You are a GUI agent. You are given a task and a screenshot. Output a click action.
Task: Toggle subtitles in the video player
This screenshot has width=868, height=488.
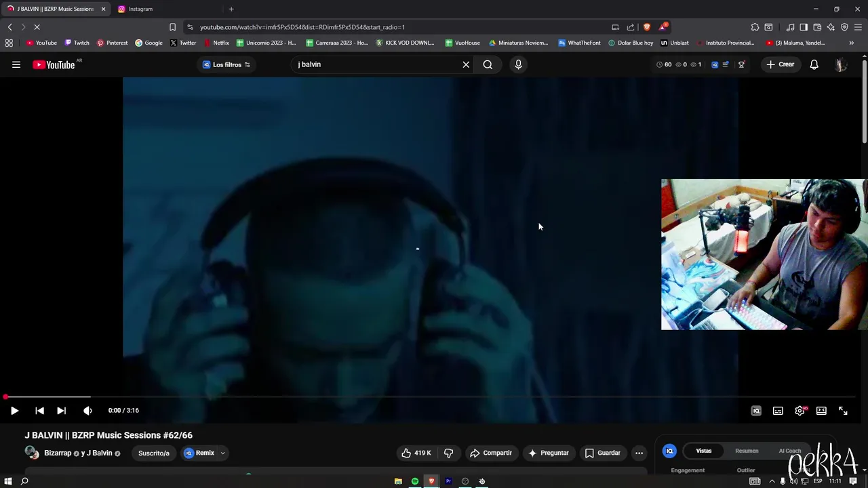(x=778, y=410)
